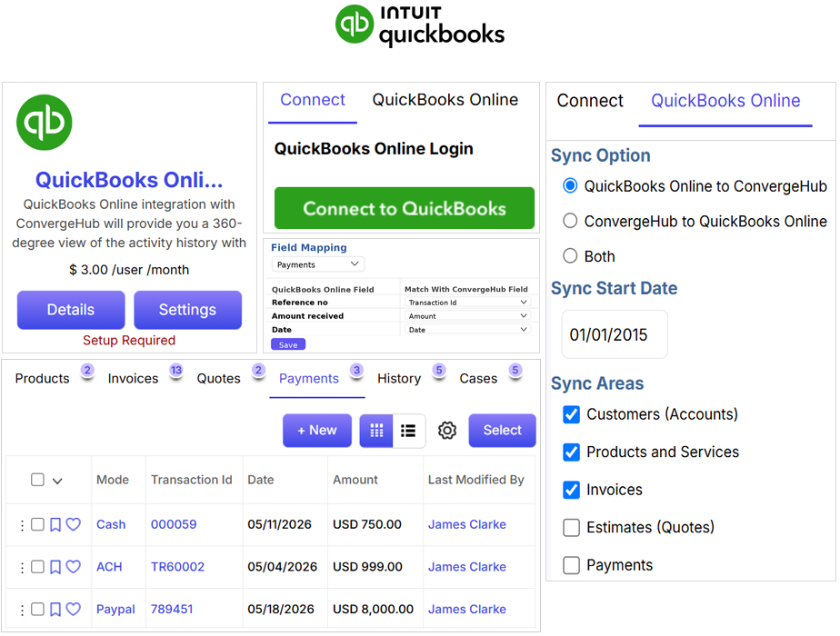This screenshot has width=840, height=636.
Task: Select the Both sync option
Action: [570, 256]
